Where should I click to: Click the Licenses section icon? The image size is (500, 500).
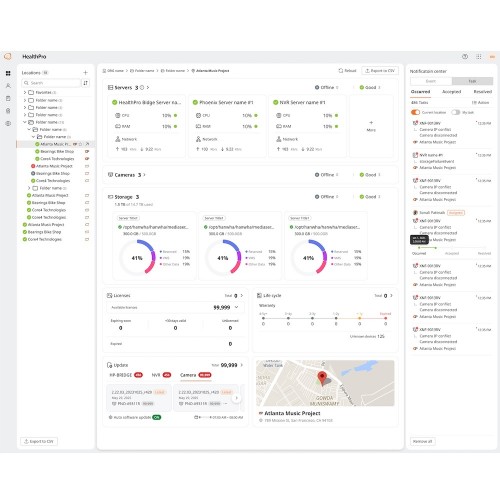[x=109, y=295]
